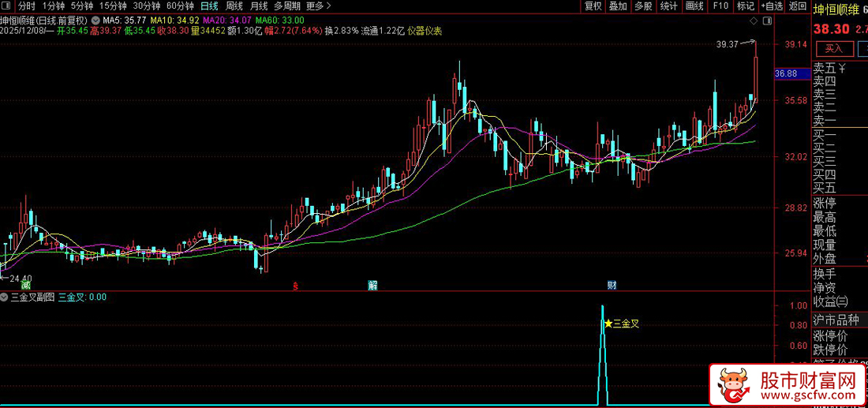Switch to 5分钟 chart period
Screen dimensions: 868x408
[x=81, y=6]
